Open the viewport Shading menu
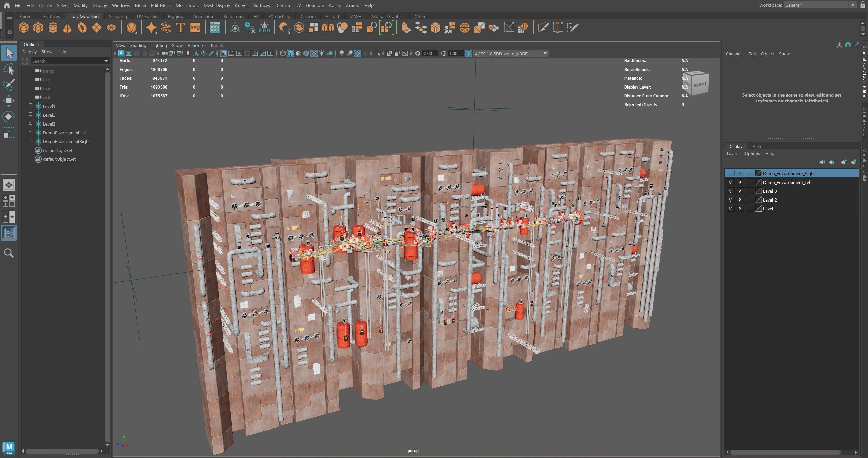 click(138, 45)
